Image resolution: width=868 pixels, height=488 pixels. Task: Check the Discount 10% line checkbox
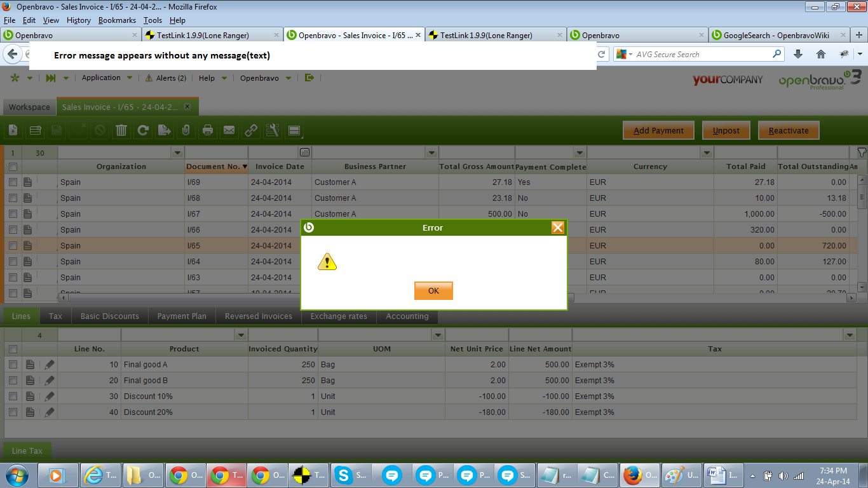click(x=13, y=396)
